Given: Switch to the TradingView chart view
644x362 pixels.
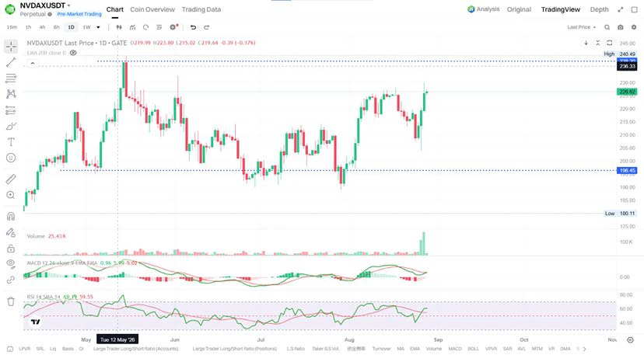Looking at the screenshot, I should (561, 9).
